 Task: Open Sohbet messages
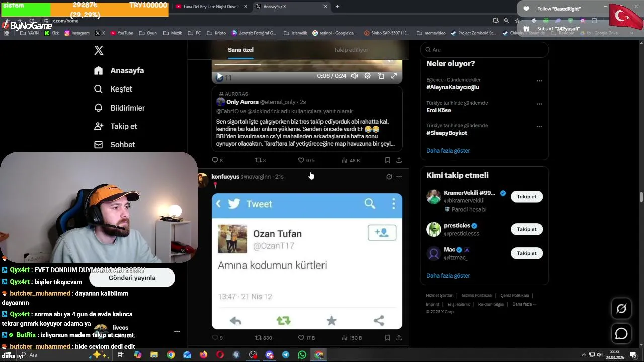tap(115, 145)
